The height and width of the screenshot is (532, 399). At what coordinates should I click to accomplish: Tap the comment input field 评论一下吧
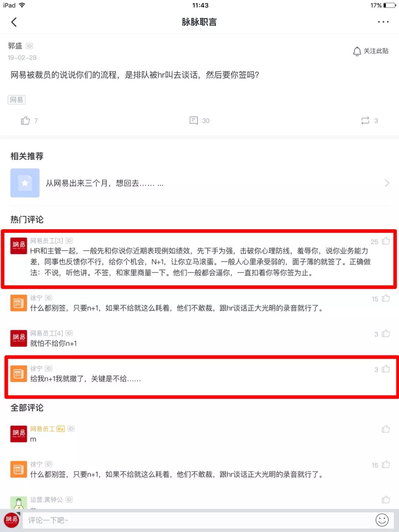(196, 520)
